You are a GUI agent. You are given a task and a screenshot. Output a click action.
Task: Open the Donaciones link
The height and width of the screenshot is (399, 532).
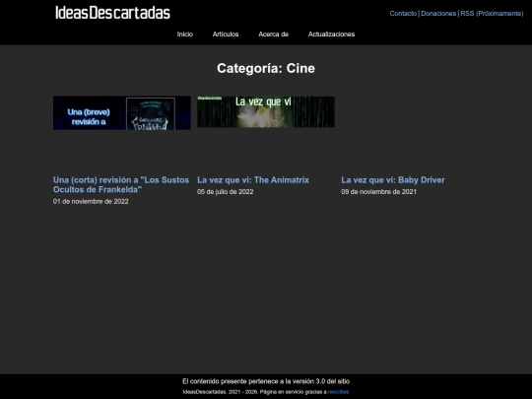point(438,14)
